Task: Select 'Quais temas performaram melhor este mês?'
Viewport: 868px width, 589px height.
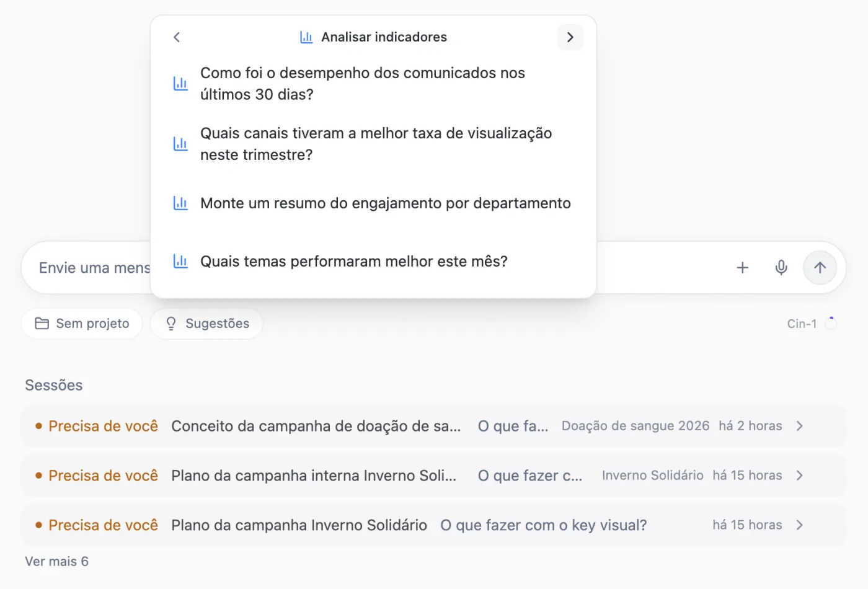Action: (373, 262)
